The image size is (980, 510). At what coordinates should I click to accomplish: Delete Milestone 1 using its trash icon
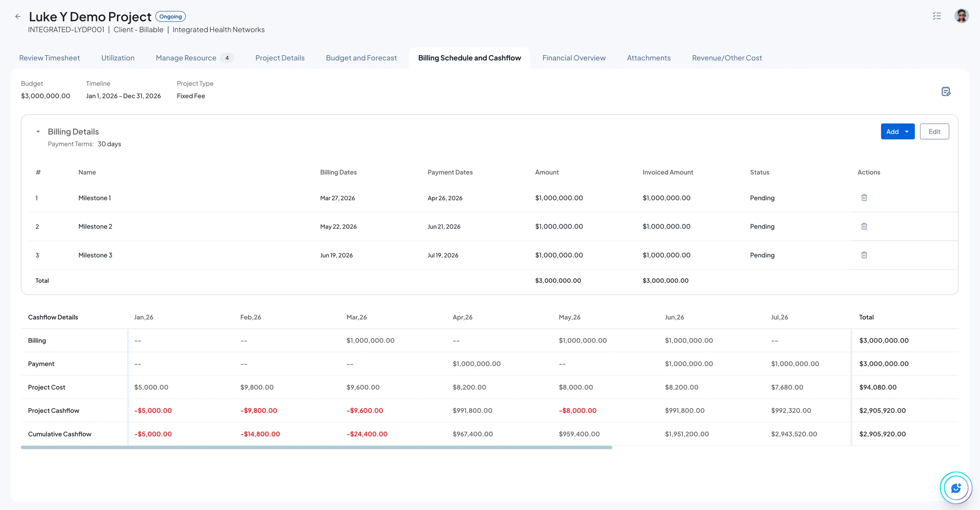click(x=864, y=197)
